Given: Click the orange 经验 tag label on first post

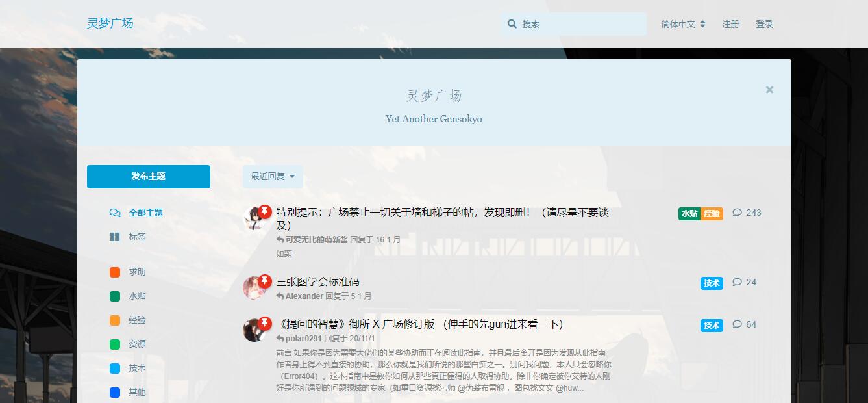Looking at the screenshot, I should pos(712,214).
